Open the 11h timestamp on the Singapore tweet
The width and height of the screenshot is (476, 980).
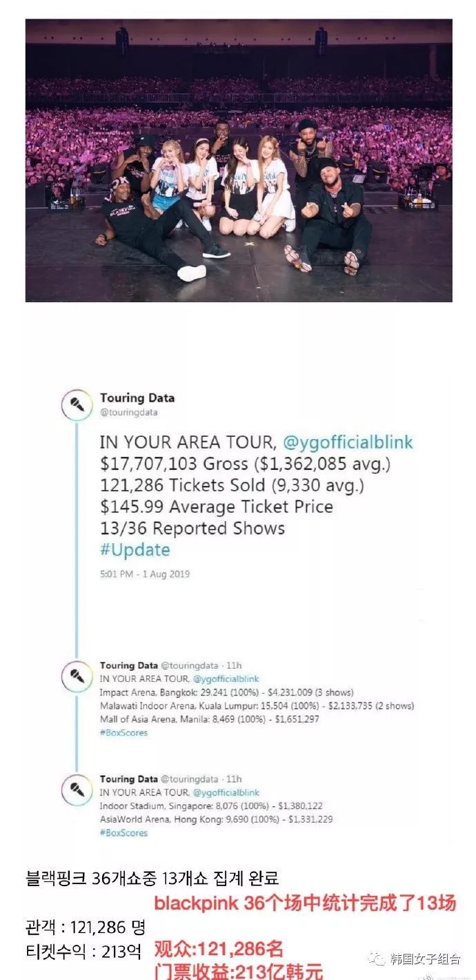point(235,779)
